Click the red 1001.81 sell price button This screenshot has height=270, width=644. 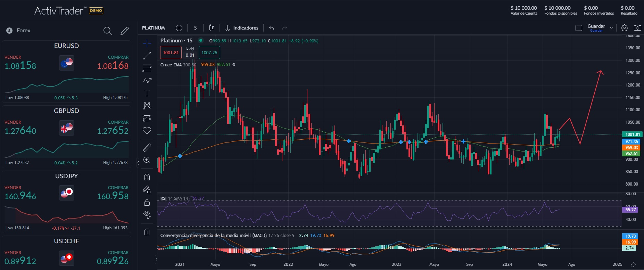[171, 53]
